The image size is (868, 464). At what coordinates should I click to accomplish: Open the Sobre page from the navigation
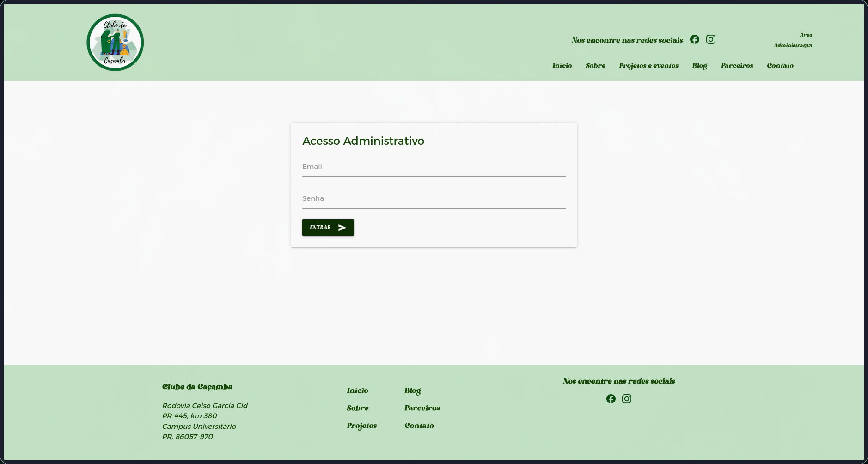595,66
